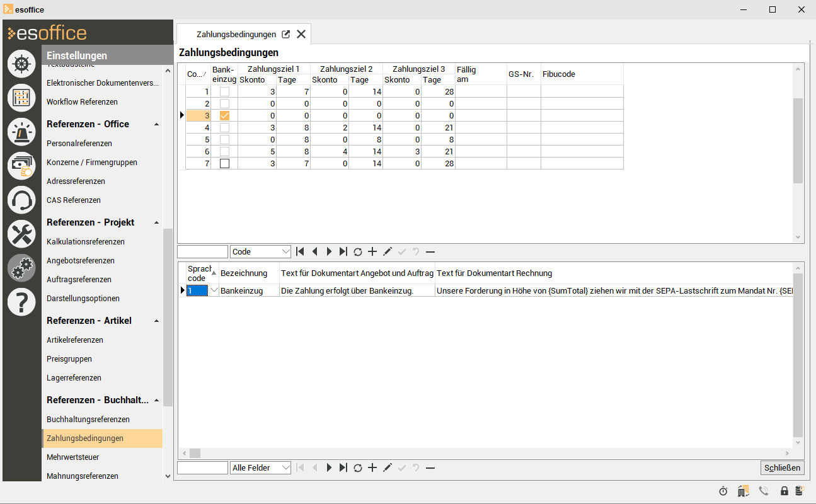Viewport: 816px width, 504px height.
Task: Edit record using lower navigator pencil
Action: 387,467
